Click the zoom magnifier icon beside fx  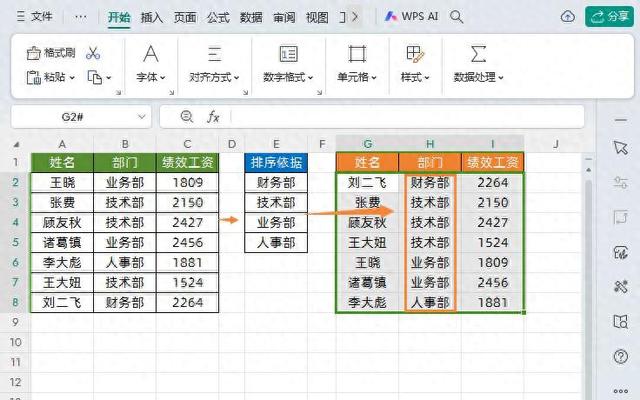point(187,117)
